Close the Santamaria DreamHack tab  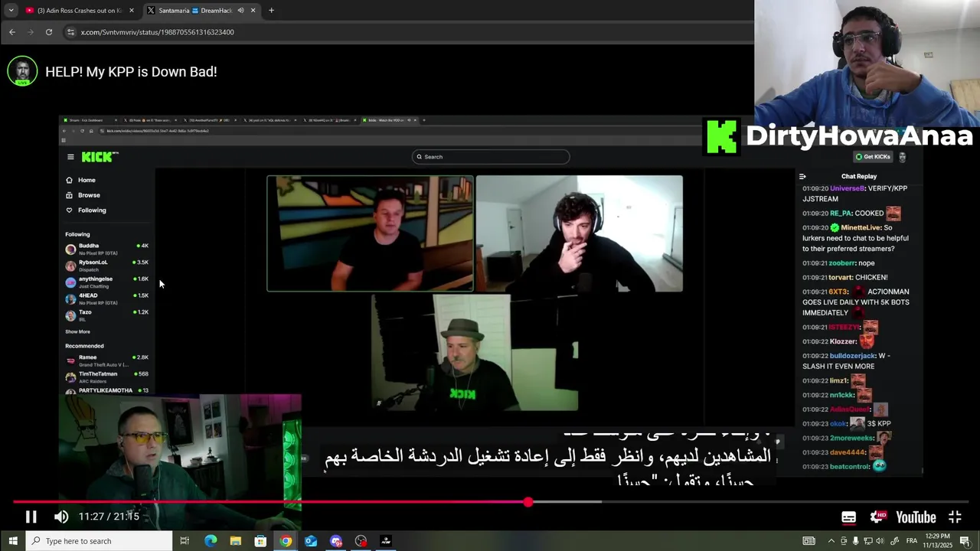(253, 10)
